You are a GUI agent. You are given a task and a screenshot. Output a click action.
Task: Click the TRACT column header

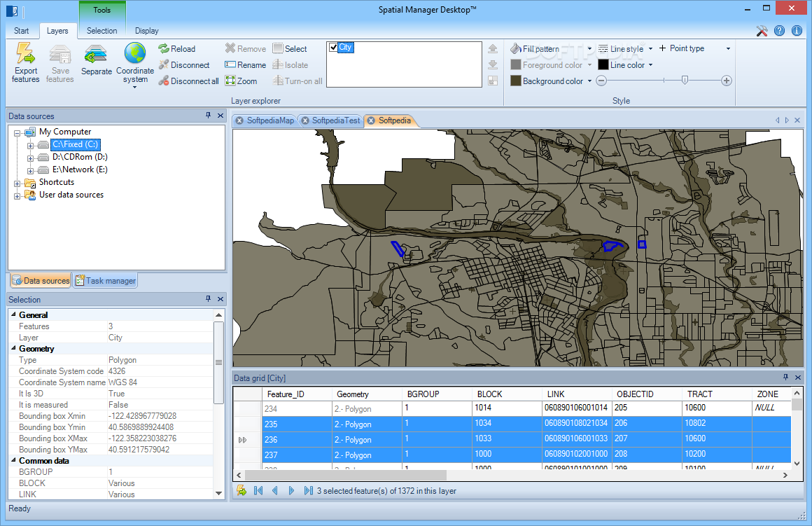[717, 394]
